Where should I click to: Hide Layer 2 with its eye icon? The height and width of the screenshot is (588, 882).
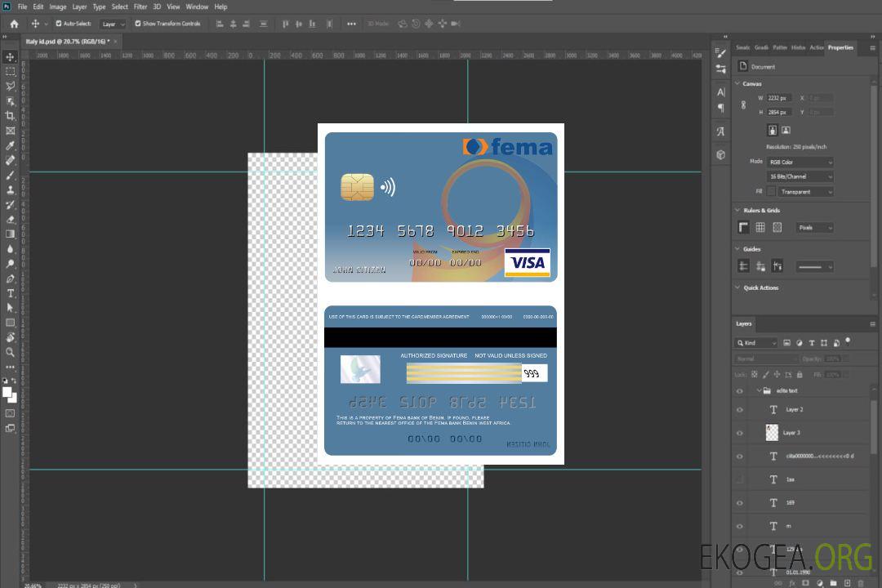point(740,410)
